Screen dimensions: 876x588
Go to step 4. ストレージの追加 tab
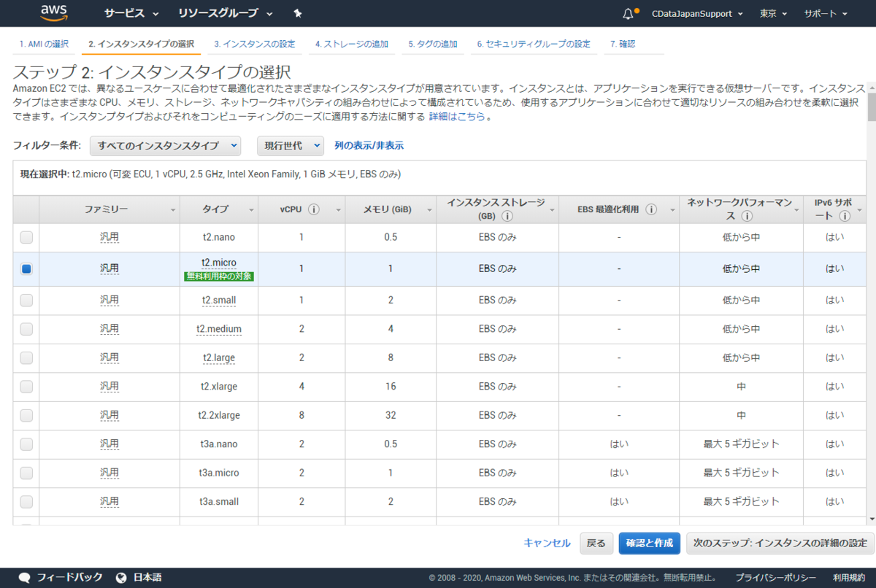pyautogui.click(x=352, y=45)
